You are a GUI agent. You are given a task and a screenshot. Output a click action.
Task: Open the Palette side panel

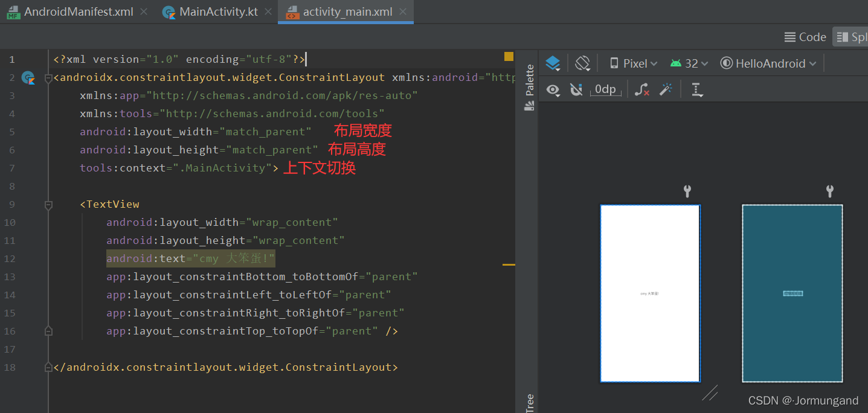[530, 88]
